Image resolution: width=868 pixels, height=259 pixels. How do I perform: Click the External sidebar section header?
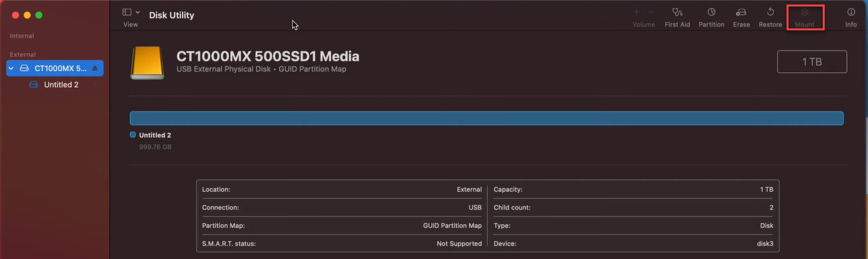coord(23,54)
